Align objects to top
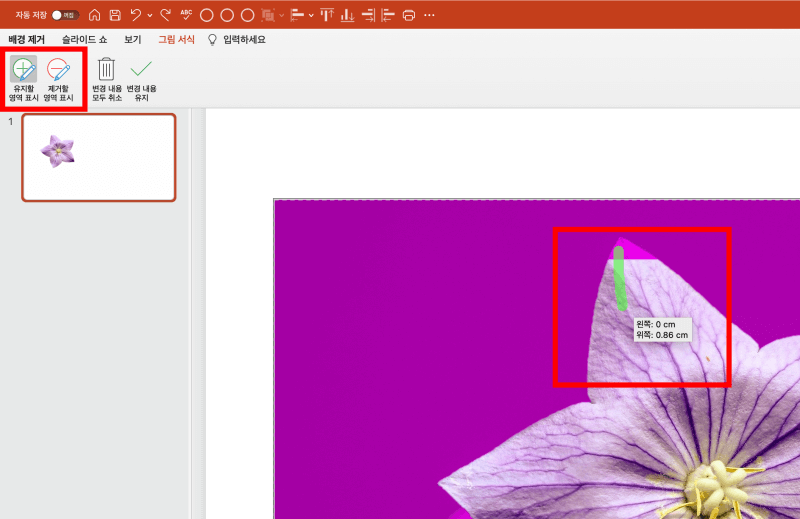 click(x=327, y=15)
